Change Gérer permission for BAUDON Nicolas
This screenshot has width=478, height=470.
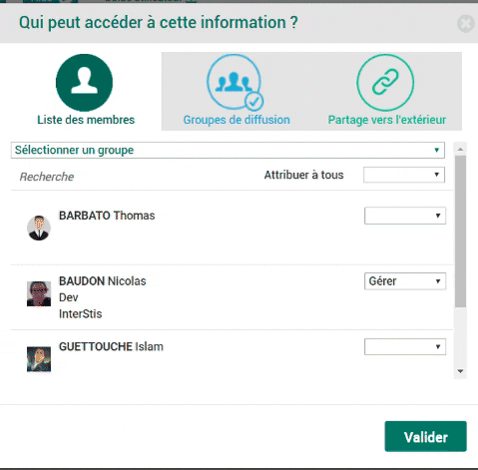pos(405,281)
